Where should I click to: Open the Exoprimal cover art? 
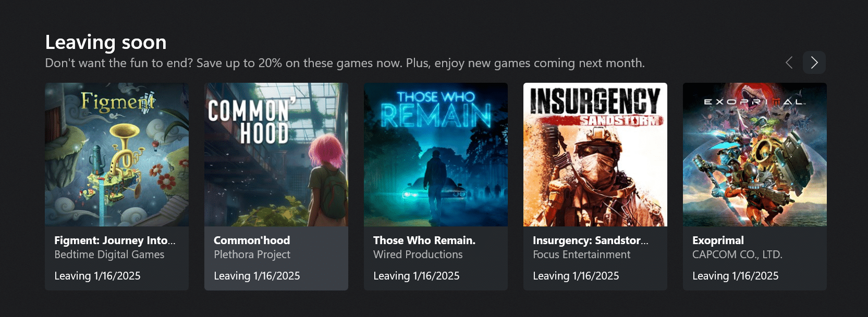pyautogui.click(x=755, y=155)
